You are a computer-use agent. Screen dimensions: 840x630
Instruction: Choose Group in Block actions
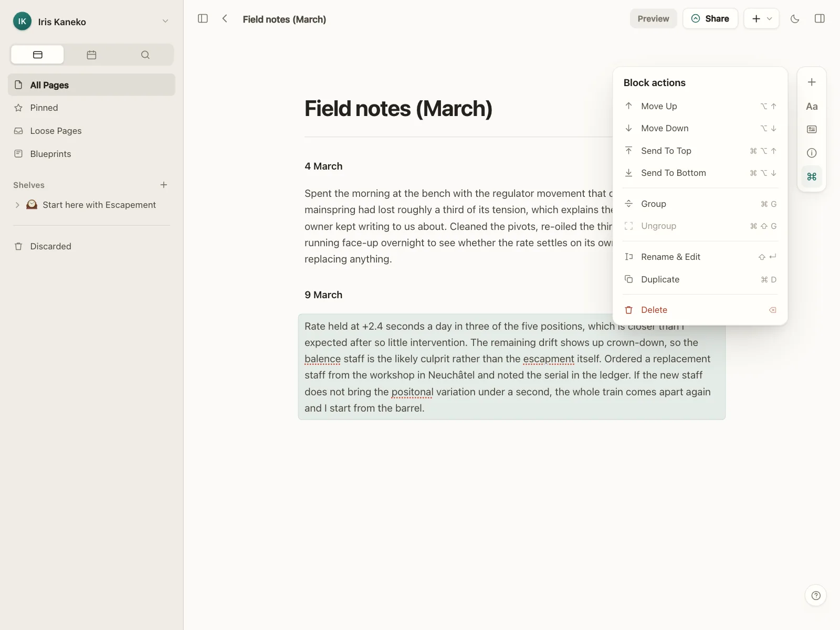pos(700,204)
